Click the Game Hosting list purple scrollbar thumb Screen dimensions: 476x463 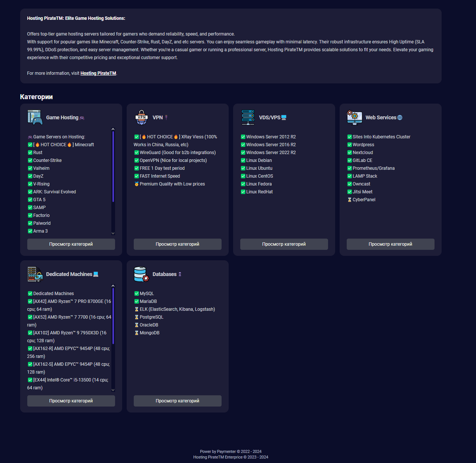click(x=113, y=167)
